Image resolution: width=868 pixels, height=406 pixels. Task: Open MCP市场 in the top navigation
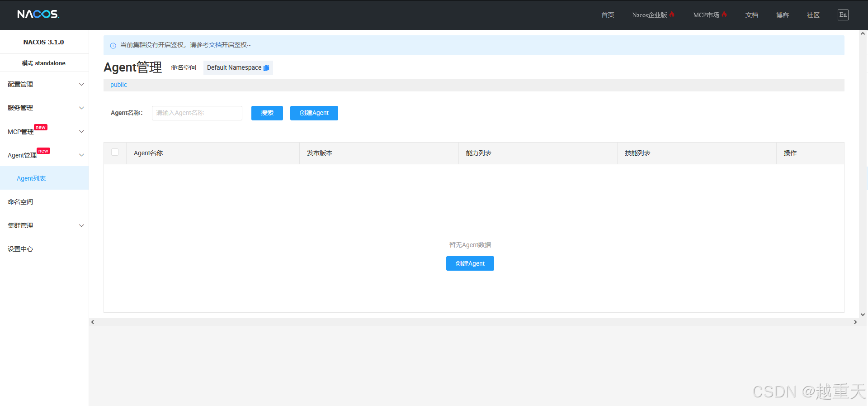point(706,15)
